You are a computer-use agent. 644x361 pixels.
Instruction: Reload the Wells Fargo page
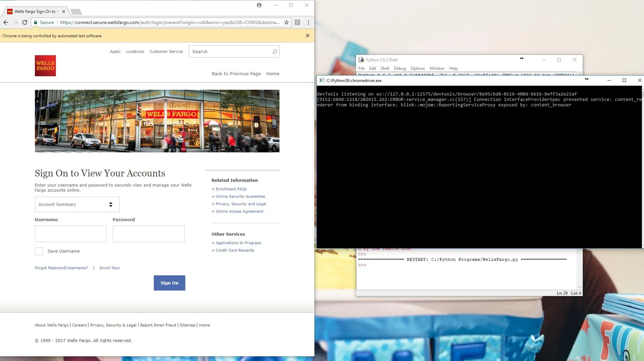tap(25, 22)
